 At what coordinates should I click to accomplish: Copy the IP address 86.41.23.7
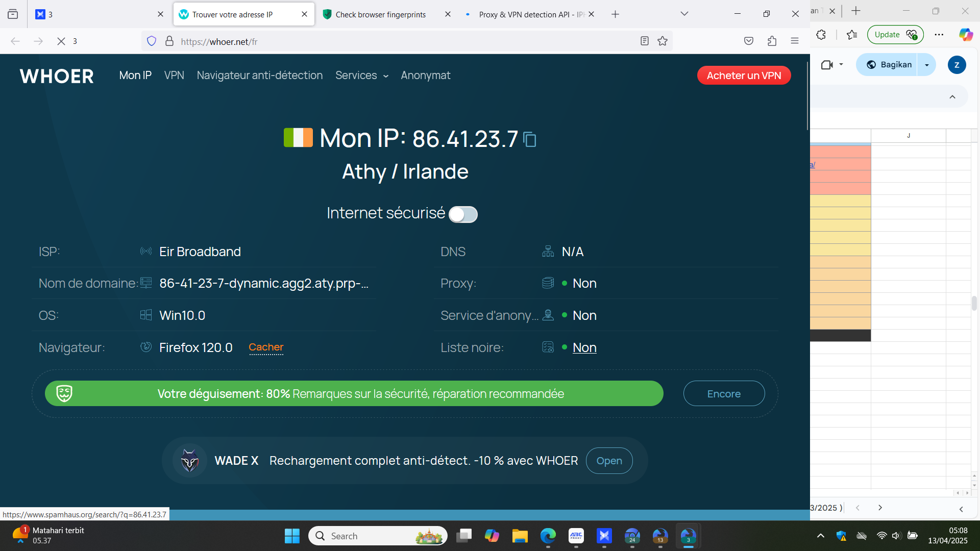click(x=530, y=139)
